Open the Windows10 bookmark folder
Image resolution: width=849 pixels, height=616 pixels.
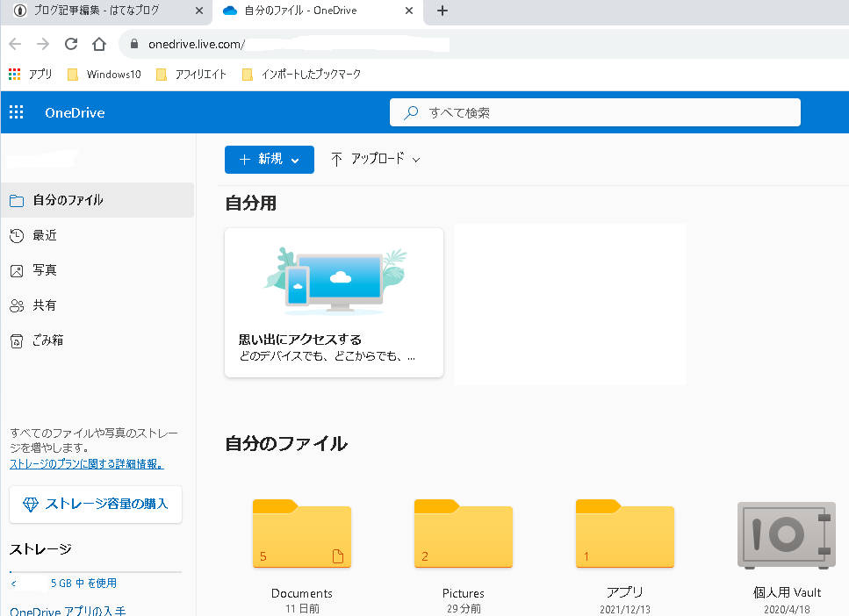(104, 75)
